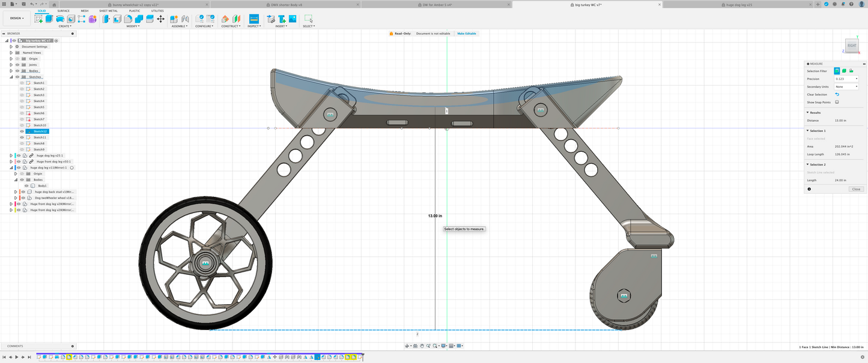Image resolution: width=868 pixels, height=363 pixels.
Task: Open the Secondary Units dropdown
Action: point(846,86)
